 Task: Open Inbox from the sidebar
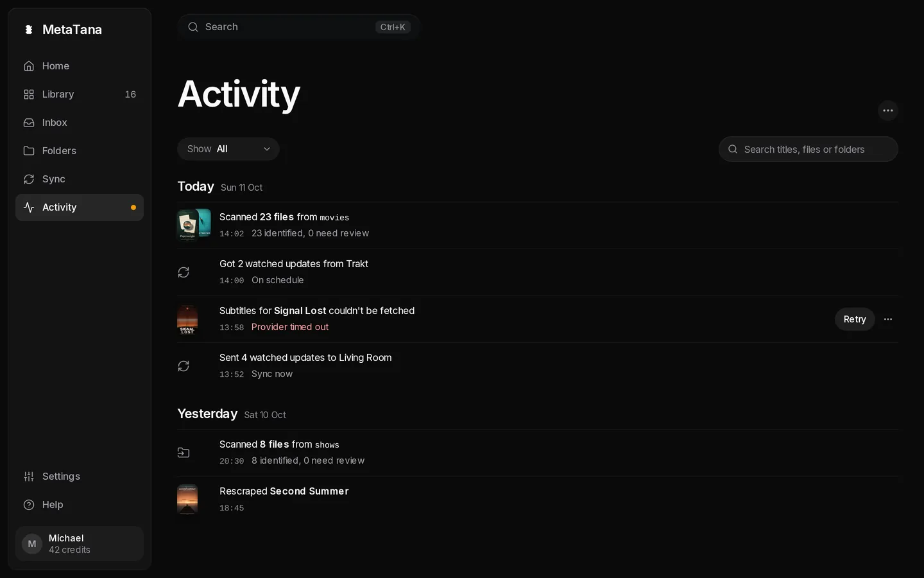click(x=80, y=123)
